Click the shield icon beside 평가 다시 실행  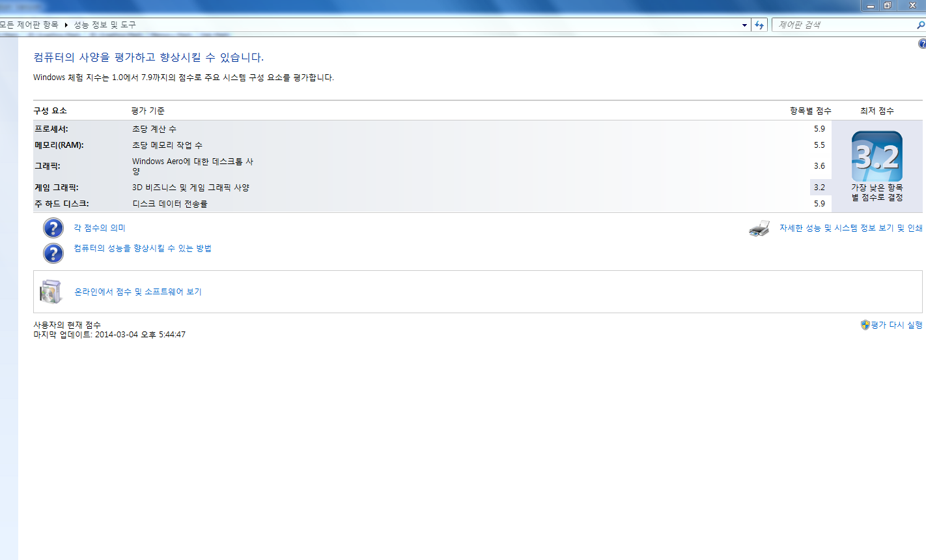(865, 325)
